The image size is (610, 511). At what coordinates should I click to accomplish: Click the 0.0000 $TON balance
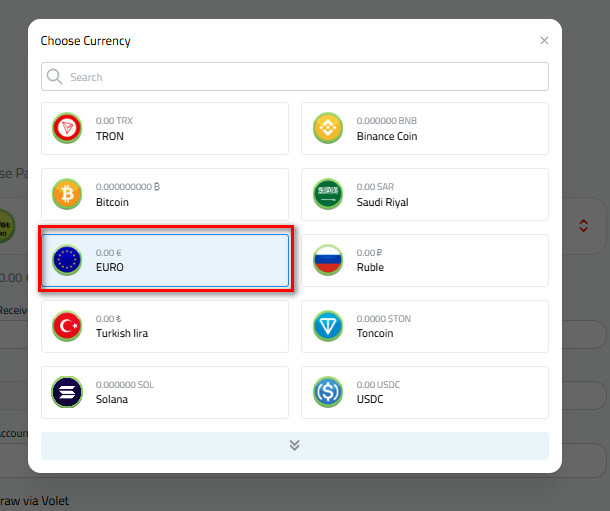click(x=384, y=319)
